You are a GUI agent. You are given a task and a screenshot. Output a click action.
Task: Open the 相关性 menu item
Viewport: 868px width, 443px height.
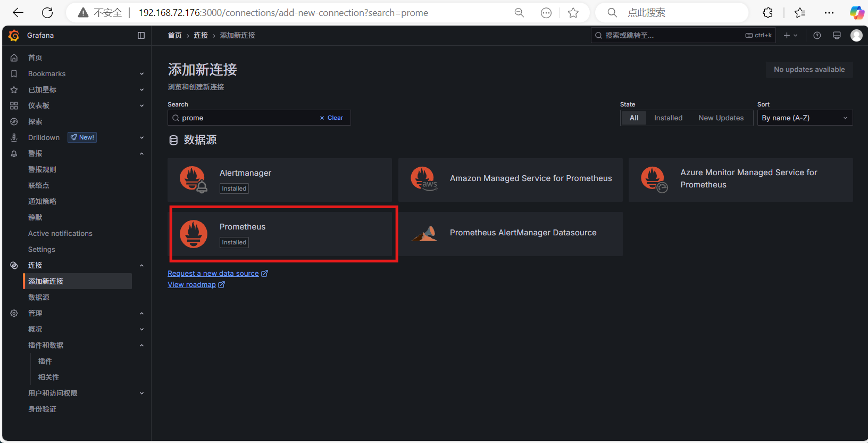click(48, 377)
